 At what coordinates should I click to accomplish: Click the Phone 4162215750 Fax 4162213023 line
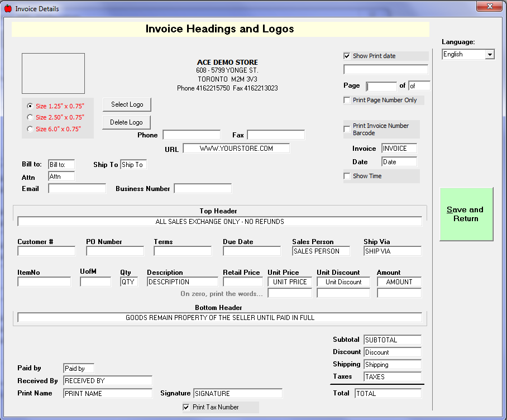point(227,88)
